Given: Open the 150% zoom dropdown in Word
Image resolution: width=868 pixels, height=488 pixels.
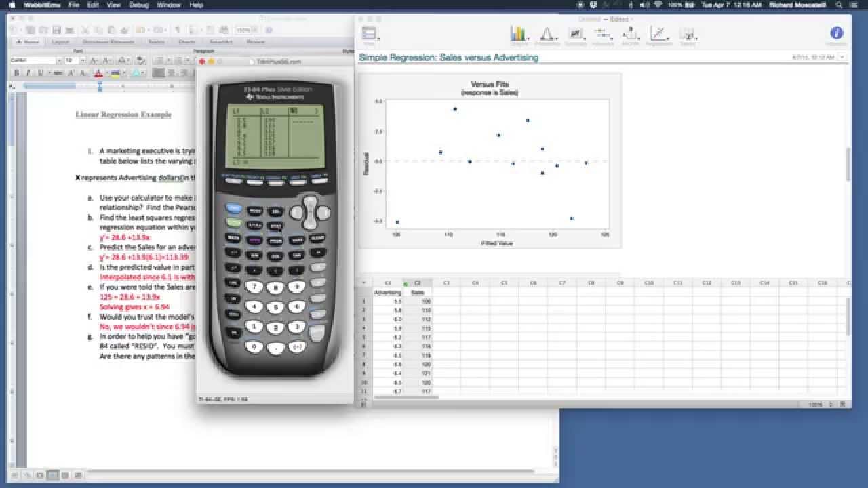Looking at the screenshot, I should pos(255,30).
